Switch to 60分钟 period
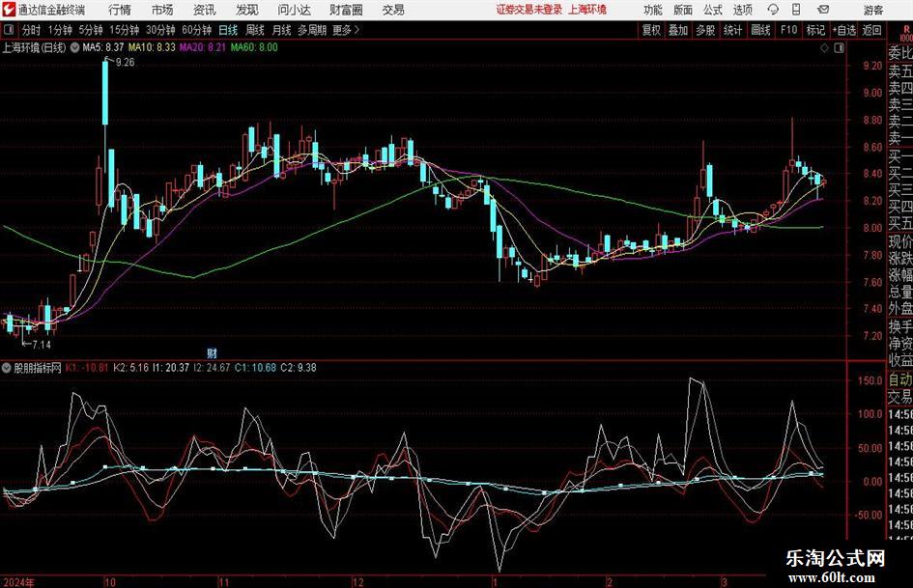Screen dimensions: 913x588 tap(196, 30)
